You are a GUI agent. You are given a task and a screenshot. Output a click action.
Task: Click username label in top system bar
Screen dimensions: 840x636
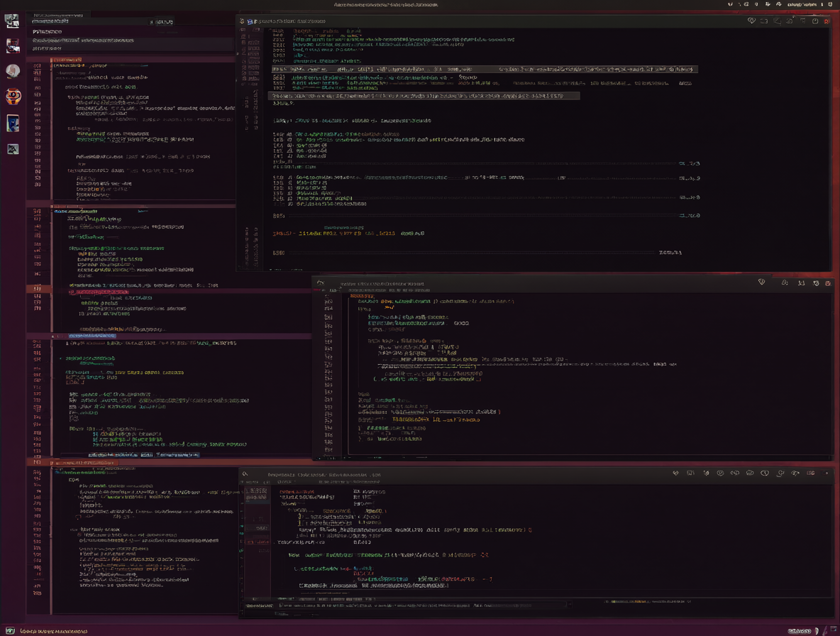tap(802, 4)
